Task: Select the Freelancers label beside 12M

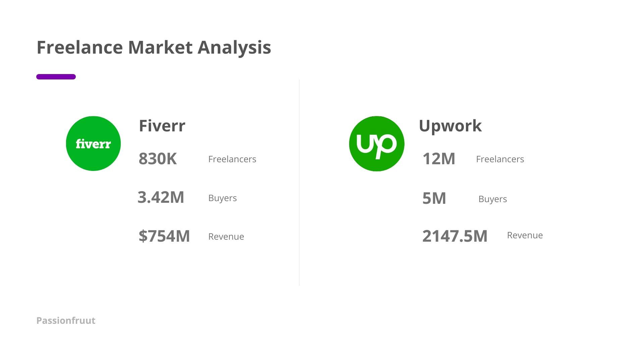Action: click(500, 159)
